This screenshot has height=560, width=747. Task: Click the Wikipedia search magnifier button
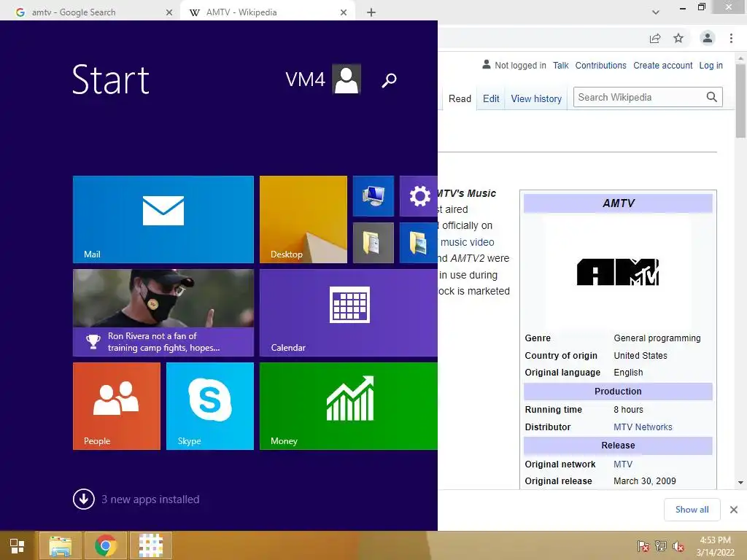pyautogui.click(x=712, y=97)
